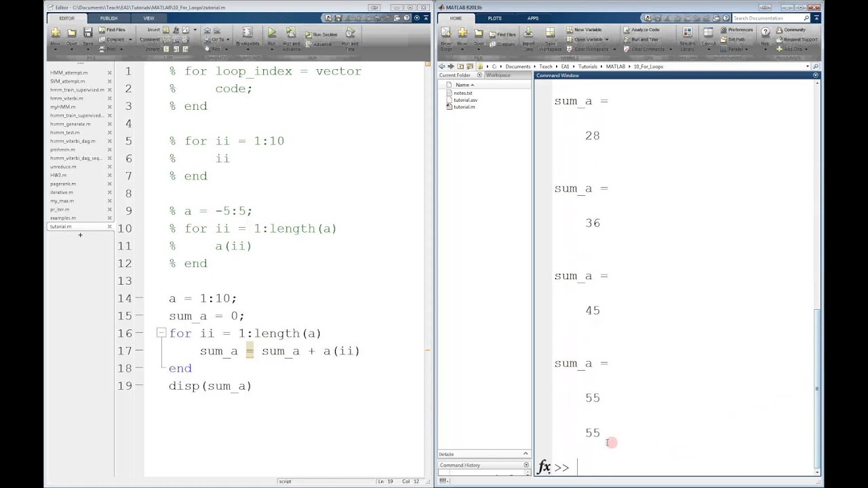Collapse the for loop on line 16
This screenshot has width=868, height=488.
tap(161, 333)
